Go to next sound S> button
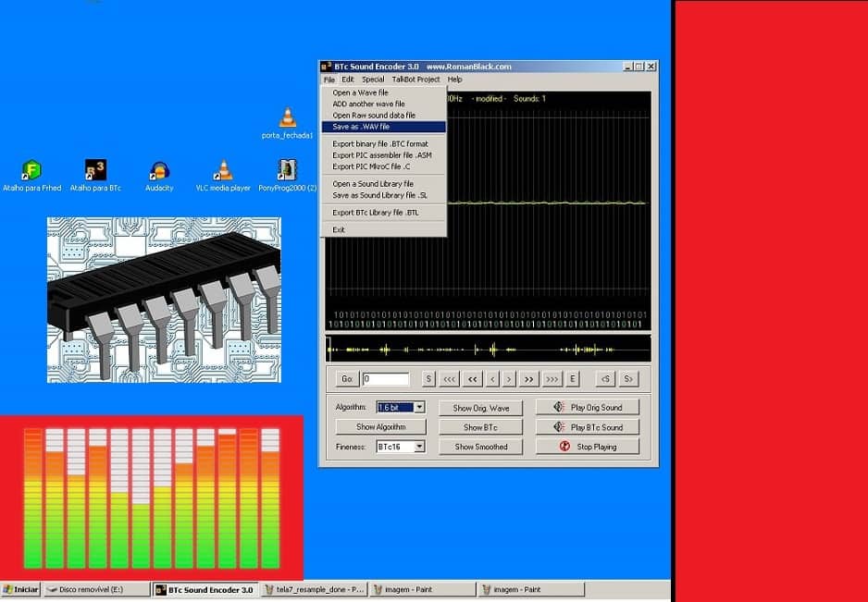 point(628,379)
